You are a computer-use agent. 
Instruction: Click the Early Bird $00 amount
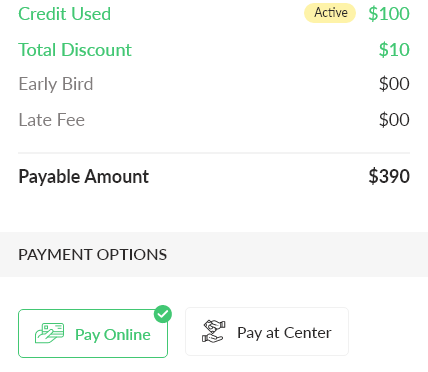394,84
